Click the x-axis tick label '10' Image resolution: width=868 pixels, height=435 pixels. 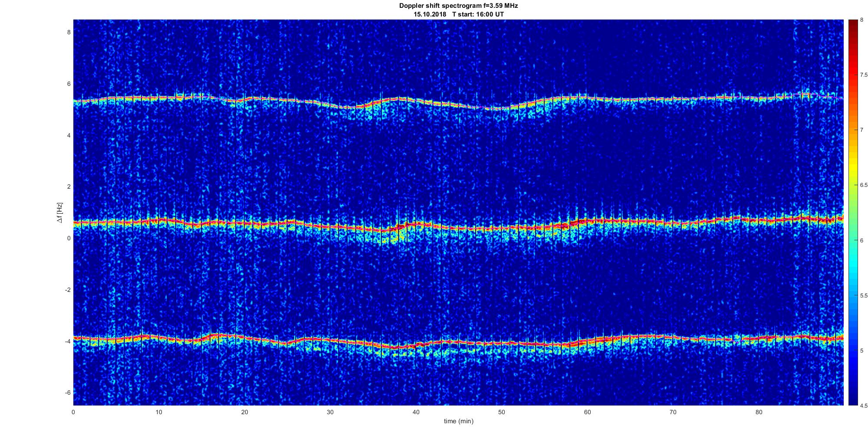159,412
